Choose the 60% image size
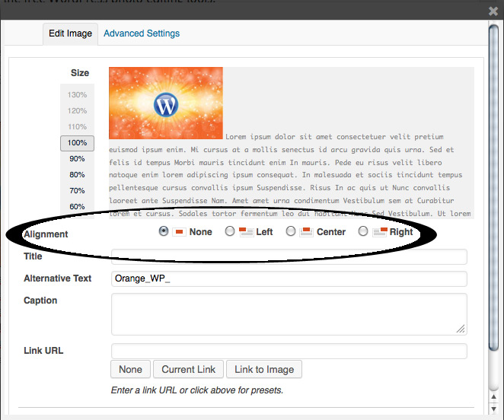 [x=77, y=206]
